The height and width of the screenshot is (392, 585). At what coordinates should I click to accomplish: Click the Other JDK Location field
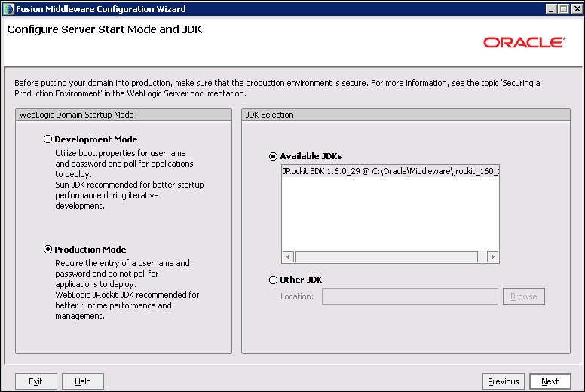click(x=409, y=296)
